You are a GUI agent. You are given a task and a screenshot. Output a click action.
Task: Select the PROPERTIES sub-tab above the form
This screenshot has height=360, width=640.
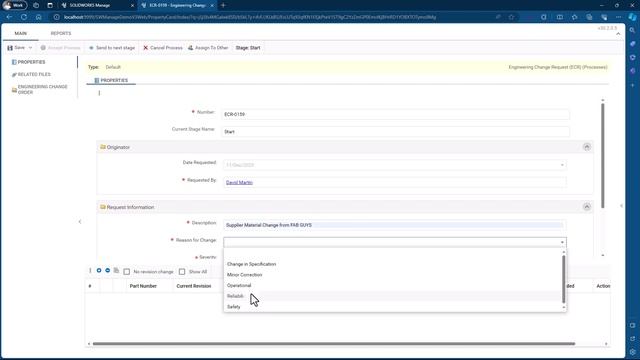[x=111, y=80]
